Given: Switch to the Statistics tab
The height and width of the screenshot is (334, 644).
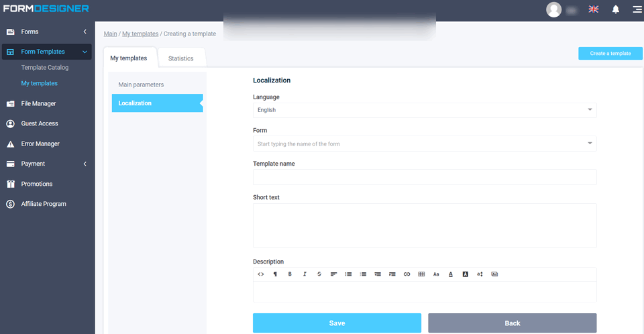Looking at the screenshot, I should [180, 58].
